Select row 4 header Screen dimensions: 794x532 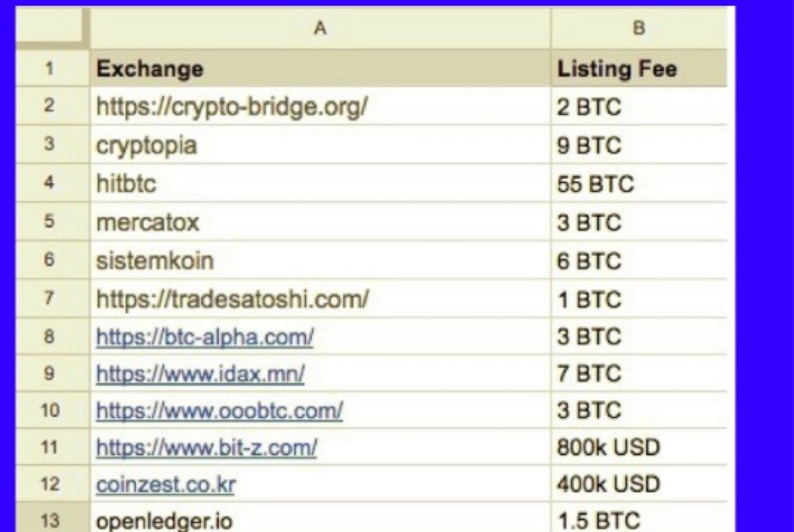[x=49, y=184]
